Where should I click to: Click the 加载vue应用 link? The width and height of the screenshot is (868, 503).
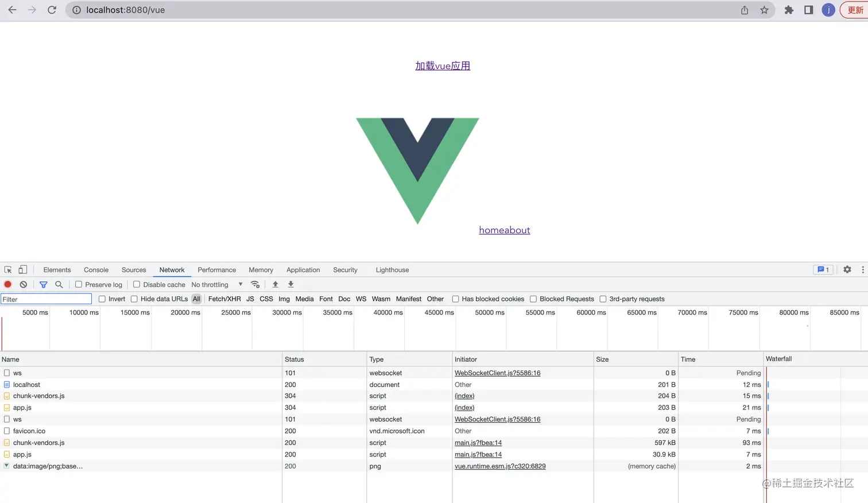pos(443,65)
